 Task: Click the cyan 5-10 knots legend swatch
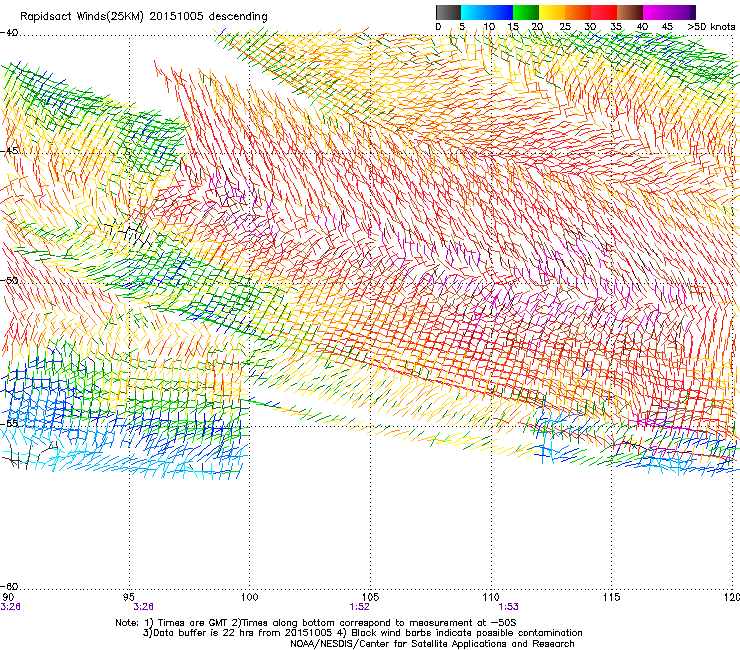(474, 12)
